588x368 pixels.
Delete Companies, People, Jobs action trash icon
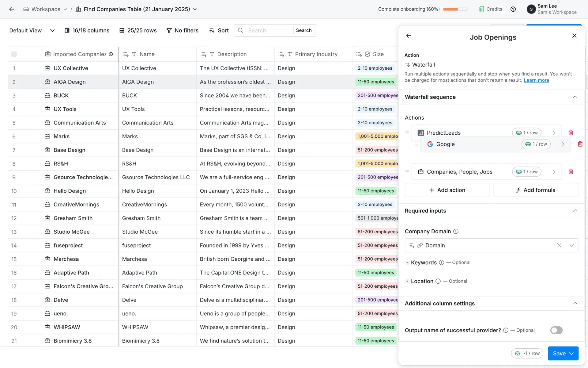tap(571, 172)
